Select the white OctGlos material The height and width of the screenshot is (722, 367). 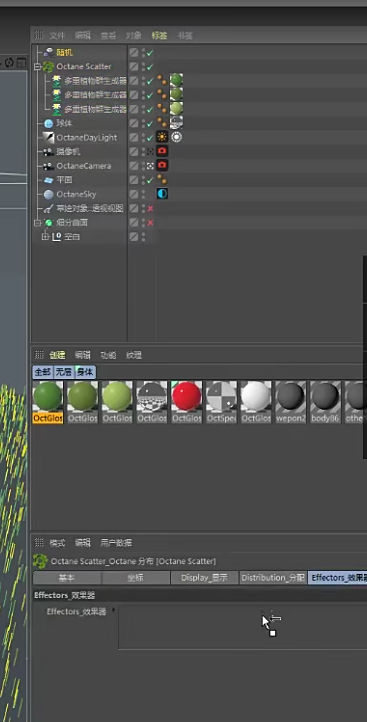click(x=256, y=402)
